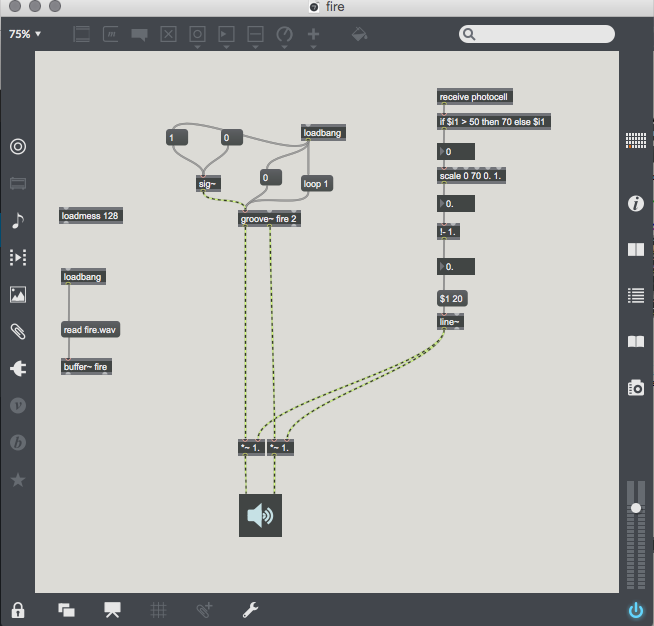
Task: Click the fire window title
Action: coord(335,7)
